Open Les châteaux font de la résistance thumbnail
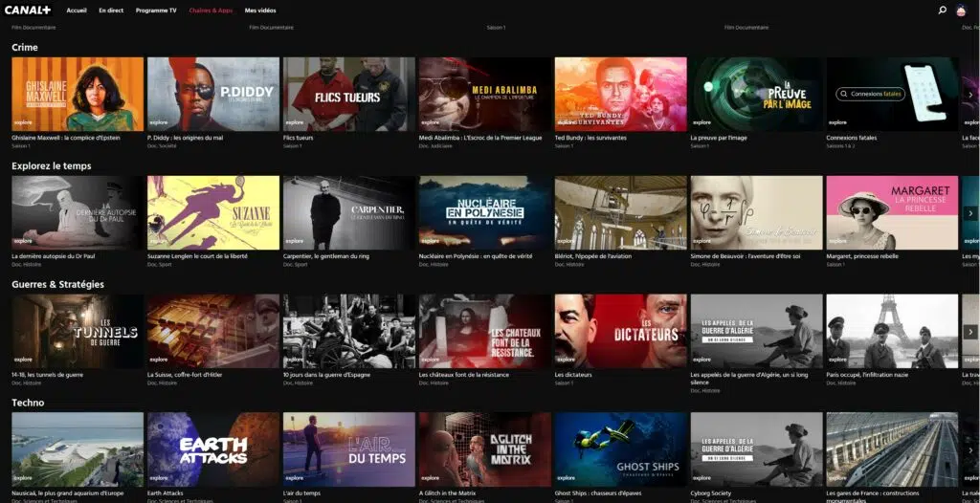The height and width of the screenshot is (503, 980). click(x=485, y=331)
